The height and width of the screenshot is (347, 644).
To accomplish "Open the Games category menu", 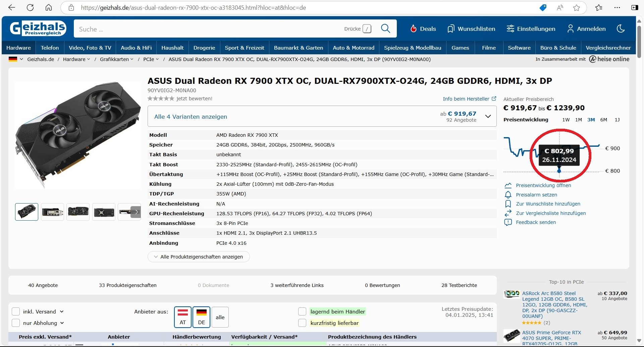I will (x=460, y=48).
